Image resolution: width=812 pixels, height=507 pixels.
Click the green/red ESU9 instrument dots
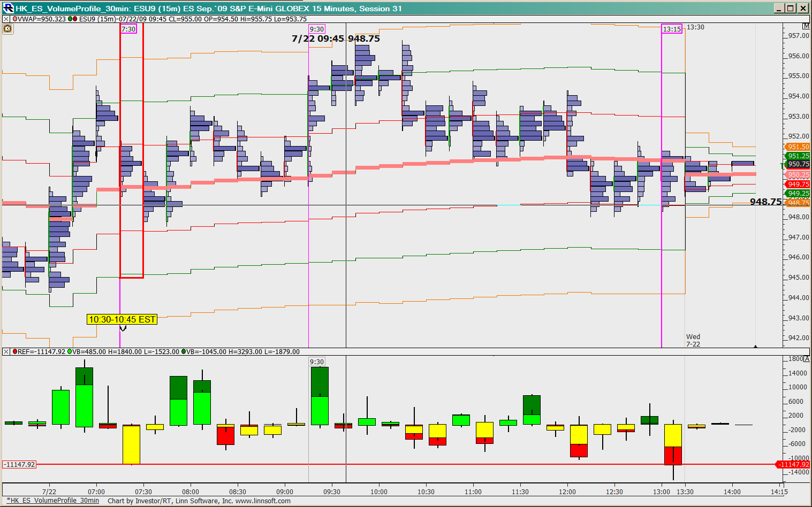coord(72,19)
